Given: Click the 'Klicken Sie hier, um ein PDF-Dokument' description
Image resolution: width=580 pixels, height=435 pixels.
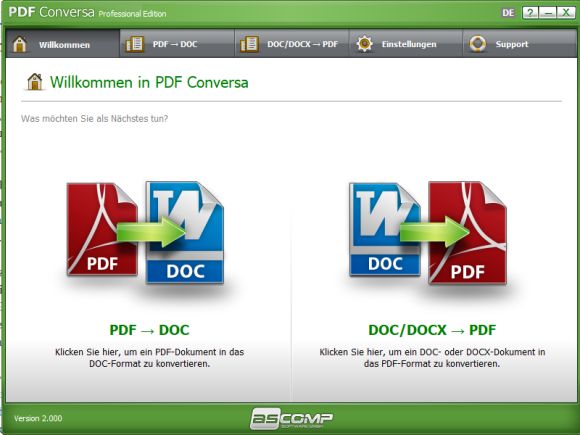Looking at the screenshot, I should point(149,358).
